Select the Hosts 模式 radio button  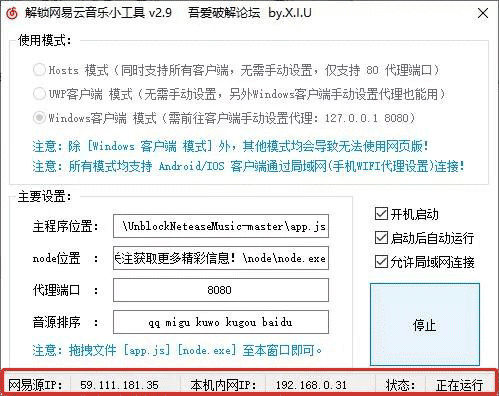click(39, 70)
